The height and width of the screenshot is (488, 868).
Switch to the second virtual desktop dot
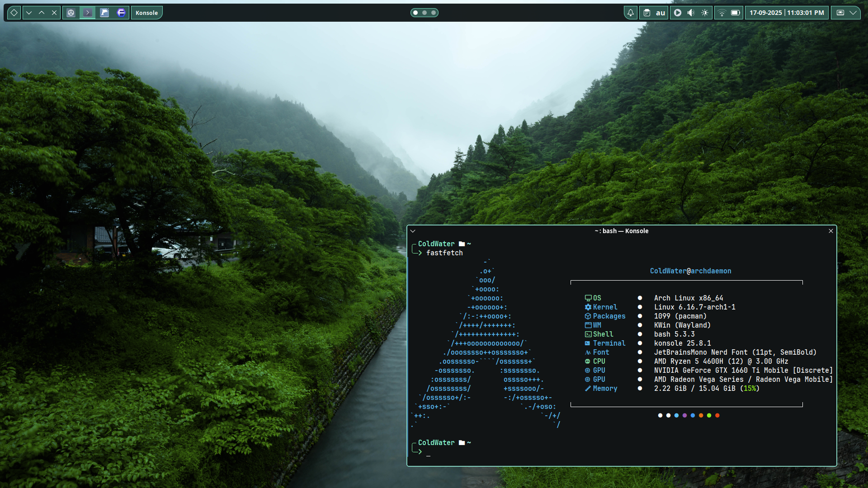tap(425, 13)
